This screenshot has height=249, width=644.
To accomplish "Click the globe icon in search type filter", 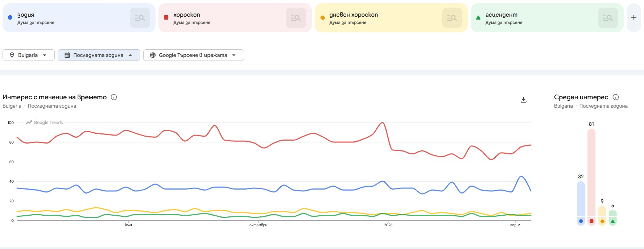I will click(x=153, y=55).
